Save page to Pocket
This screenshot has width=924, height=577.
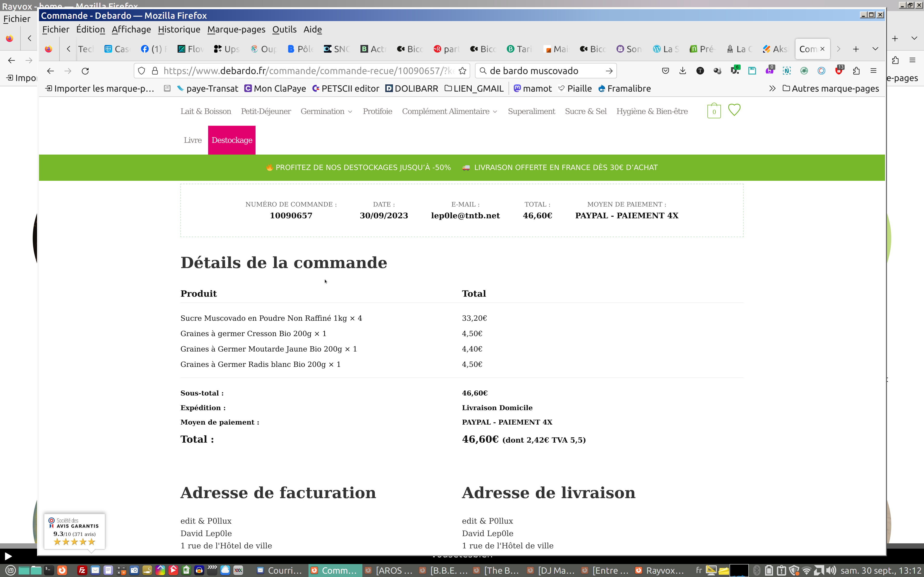666,71
